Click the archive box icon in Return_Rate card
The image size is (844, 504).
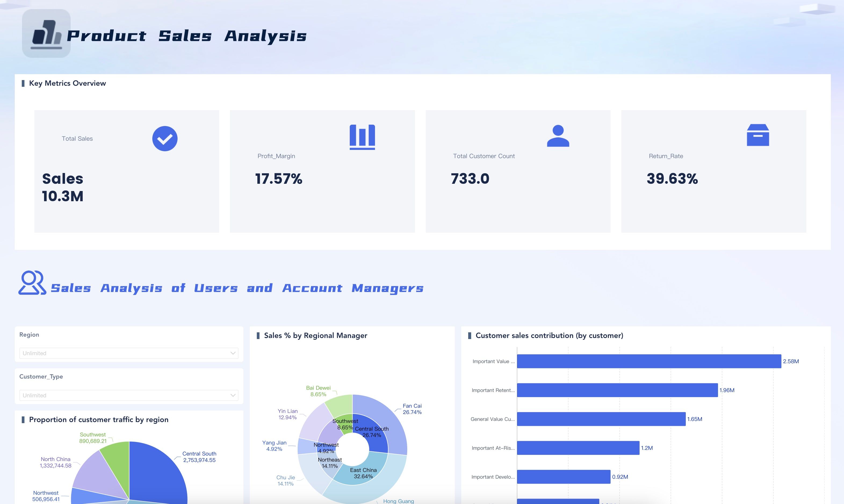click(758, 135)
